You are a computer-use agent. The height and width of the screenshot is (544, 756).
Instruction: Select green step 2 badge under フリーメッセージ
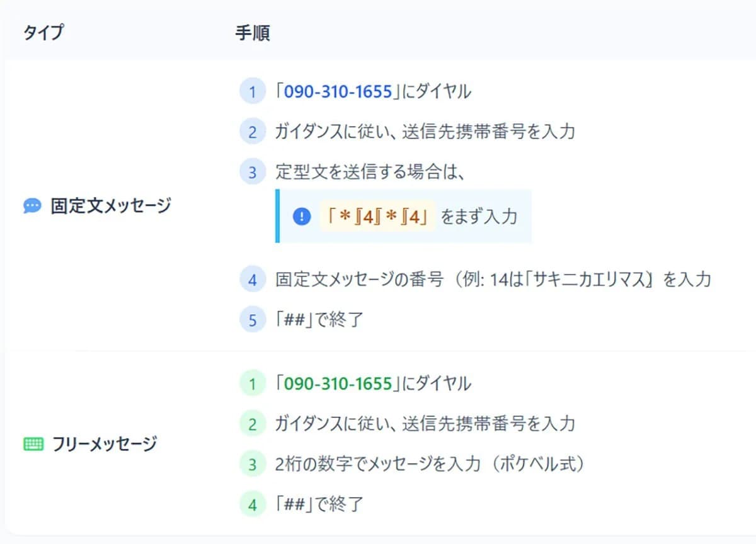coord(253,424)
